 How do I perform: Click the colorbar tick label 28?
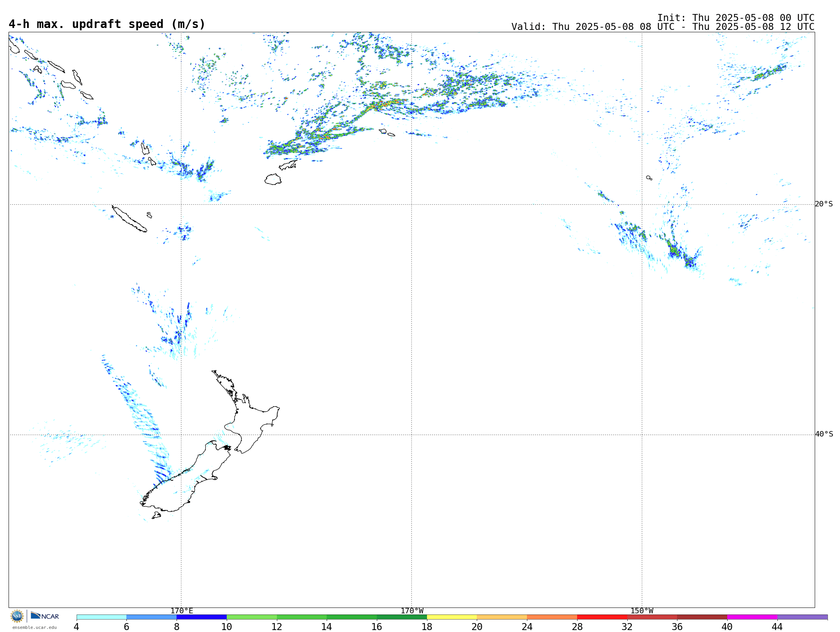(577, 627)
